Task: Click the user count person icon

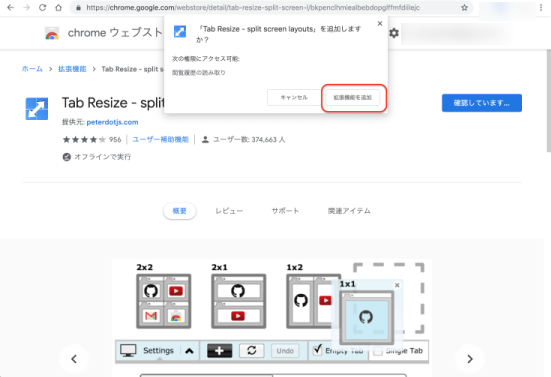Action: [x=205, y=139]
